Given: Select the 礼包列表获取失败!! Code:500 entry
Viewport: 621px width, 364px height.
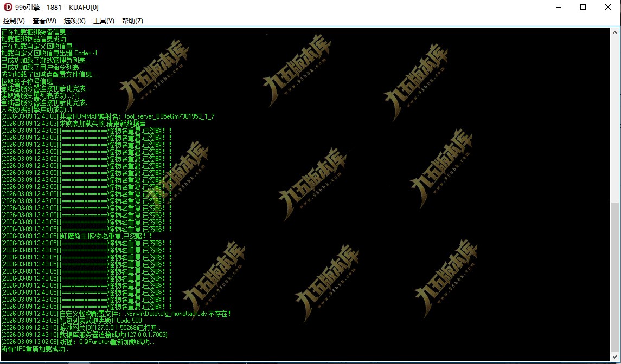Looking at the screenshot, I should coord(71,321).
